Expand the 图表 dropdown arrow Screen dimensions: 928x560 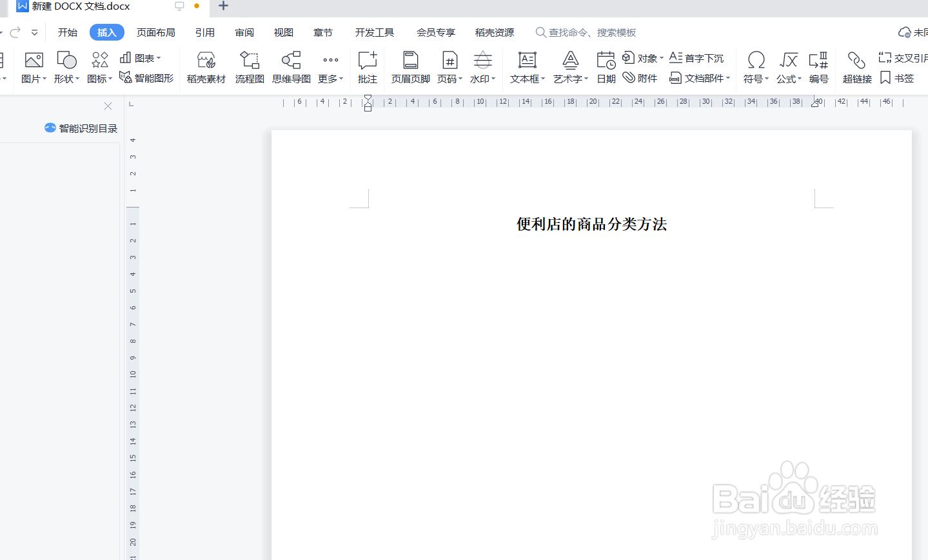coord(159,58)
